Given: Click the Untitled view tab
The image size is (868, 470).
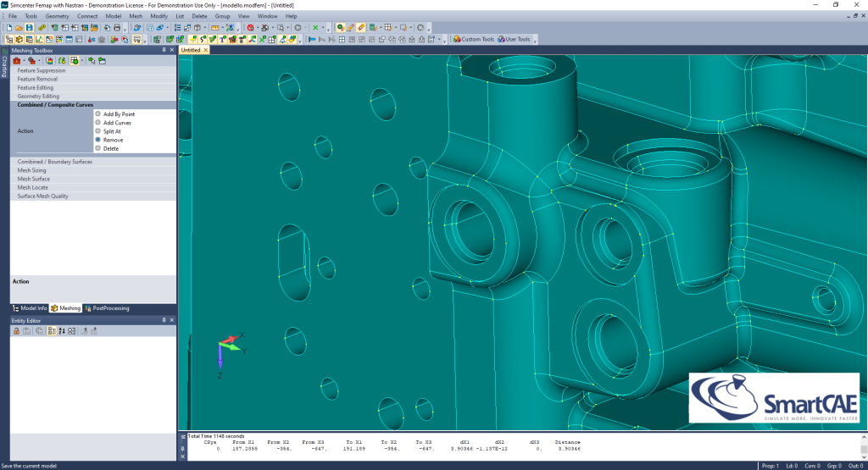Looking at the screenshot, I should coord(191,50).
